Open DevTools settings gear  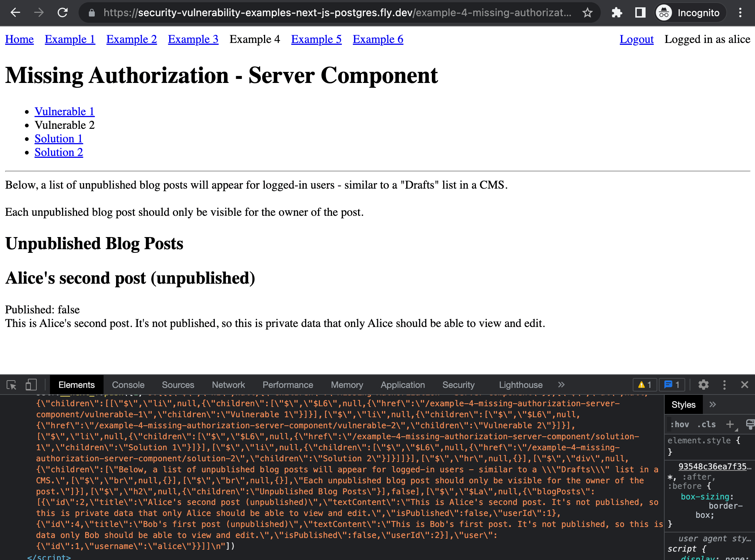[x=703, y=385]
